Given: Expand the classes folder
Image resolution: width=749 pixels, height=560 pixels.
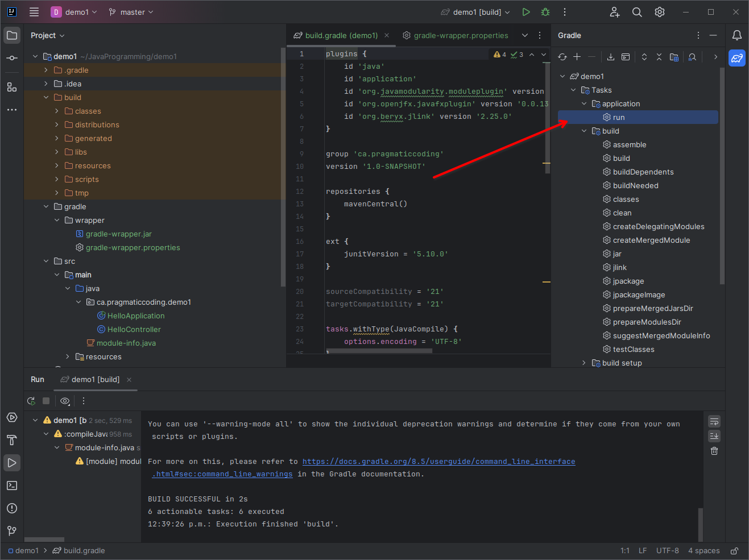Looking at the screenshot, I should pyautogui.click(x=57, y=111).
